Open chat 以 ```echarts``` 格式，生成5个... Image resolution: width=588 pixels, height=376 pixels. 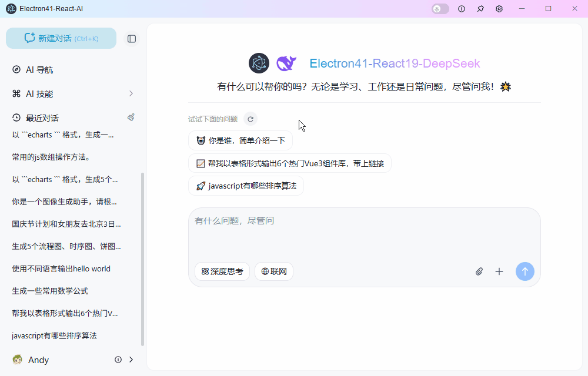pos(65,179)
